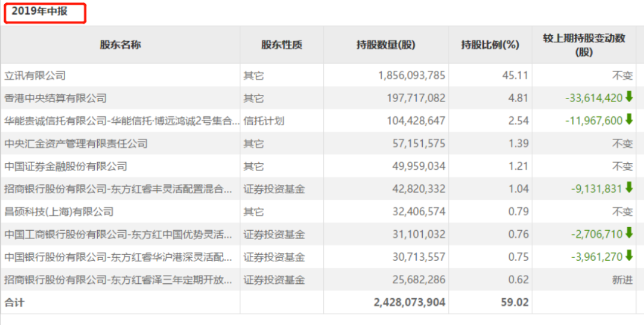Click the share count 30,713,557
Screen dimensions: 644x325
(419, 257)
